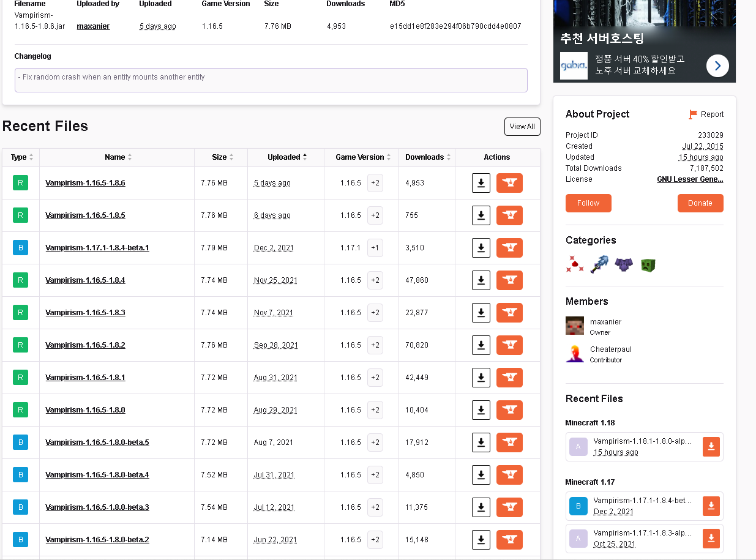756x560 pixels.
Task: Click the Project ID value 233029
Action: click(x=711, y=135)
